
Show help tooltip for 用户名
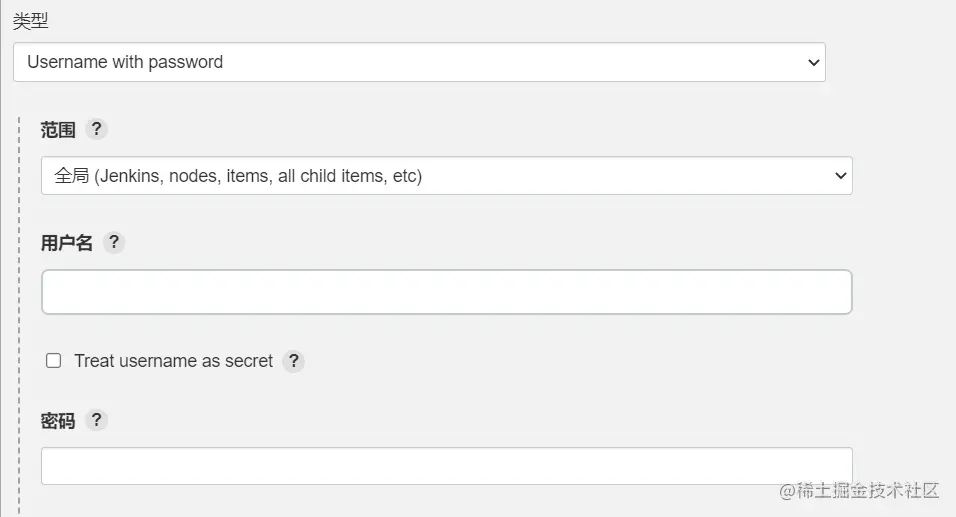113,243
